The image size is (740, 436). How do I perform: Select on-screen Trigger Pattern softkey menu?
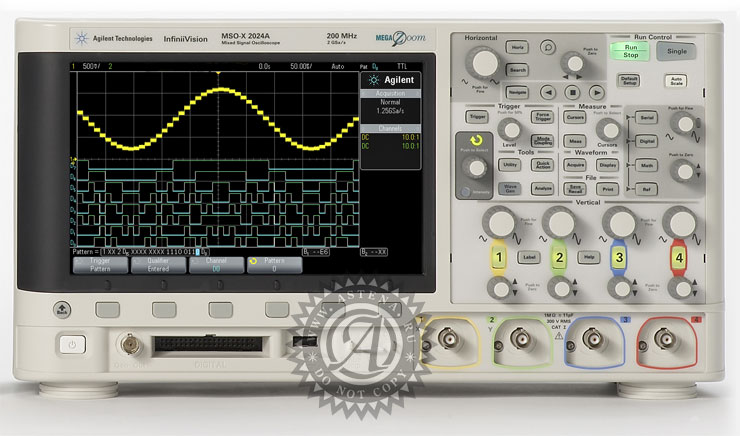tap(100, 265)
